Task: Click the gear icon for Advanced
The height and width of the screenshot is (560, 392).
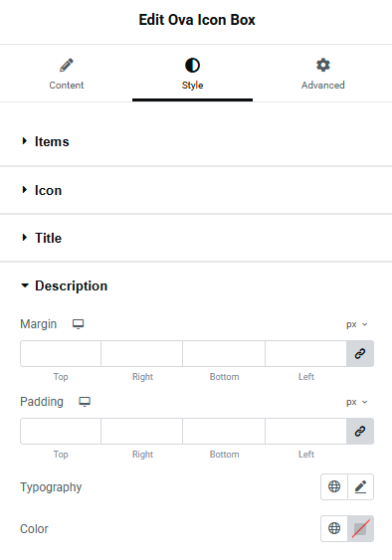Action: pyautogui.click(x=323, y=65)
